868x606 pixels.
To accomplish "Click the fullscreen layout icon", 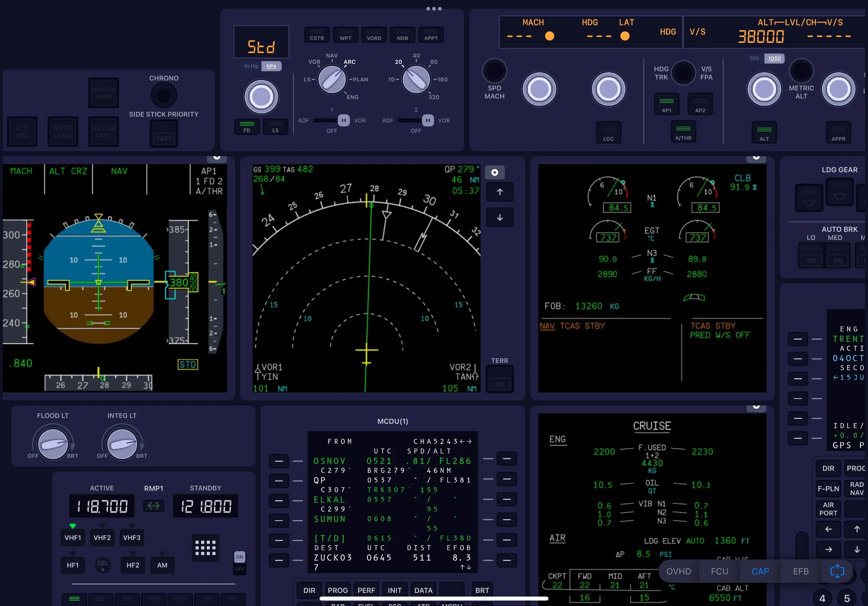I will pyautogui.click(x=837, y=571).
